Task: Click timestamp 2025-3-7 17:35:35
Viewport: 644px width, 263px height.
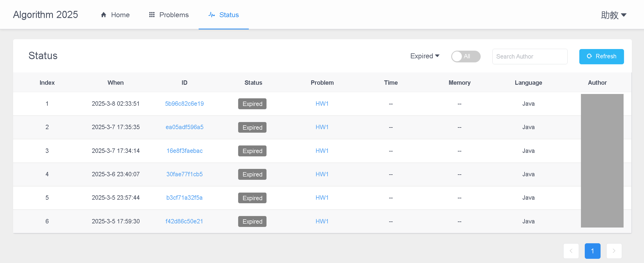Action: pos(116,127)
